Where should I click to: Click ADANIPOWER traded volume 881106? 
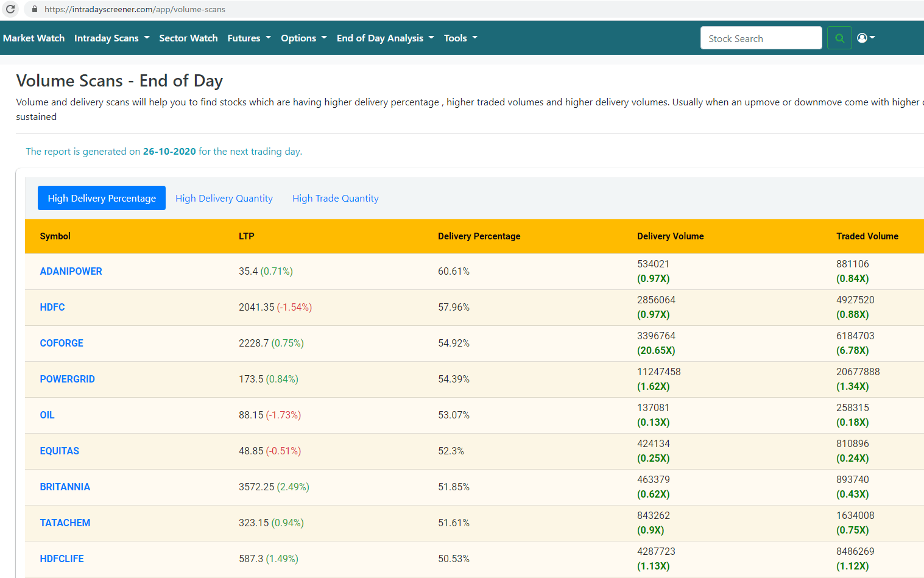pyautogui.click(x=853, y=264)
